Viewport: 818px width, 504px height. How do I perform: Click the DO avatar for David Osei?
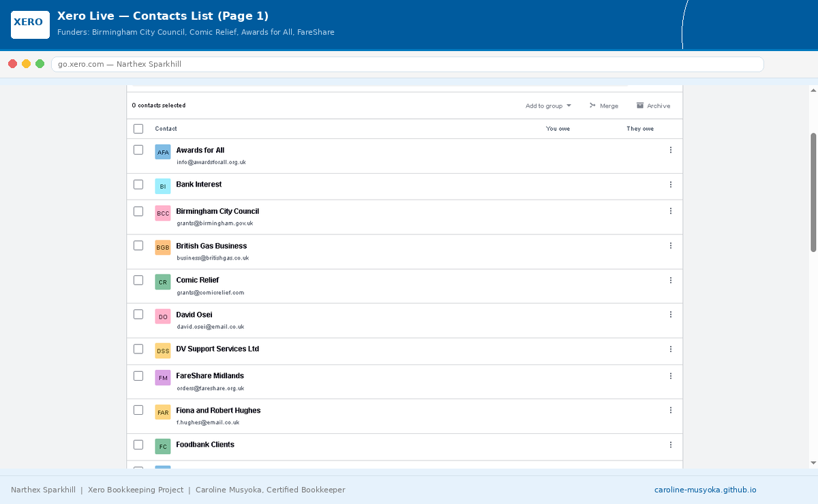[x=163, y=316]
